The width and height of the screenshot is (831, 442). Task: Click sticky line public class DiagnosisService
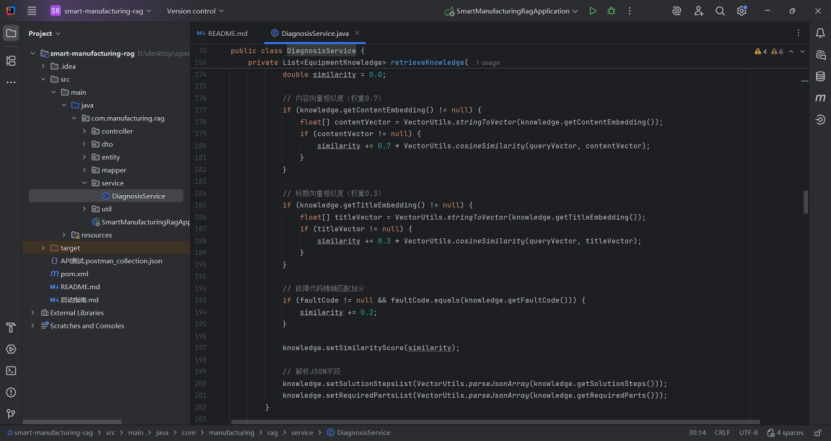[298, 51]
